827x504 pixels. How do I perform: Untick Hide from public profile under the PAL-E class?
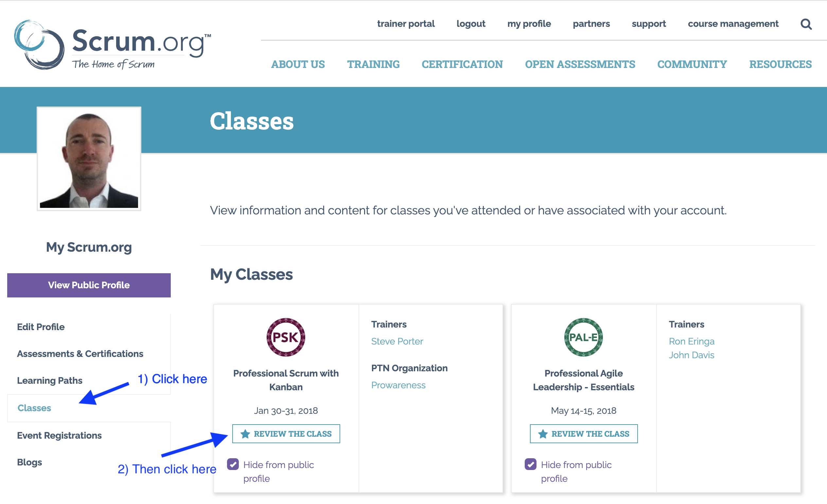pyautogui.click(x=531, y=464)
